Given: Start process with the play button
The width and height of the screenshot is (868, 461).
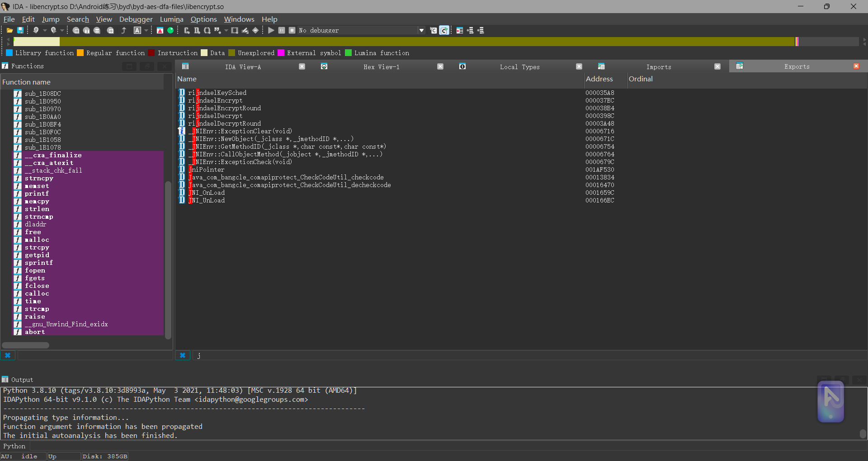Looking at the screenshot, I should point(271,30).
